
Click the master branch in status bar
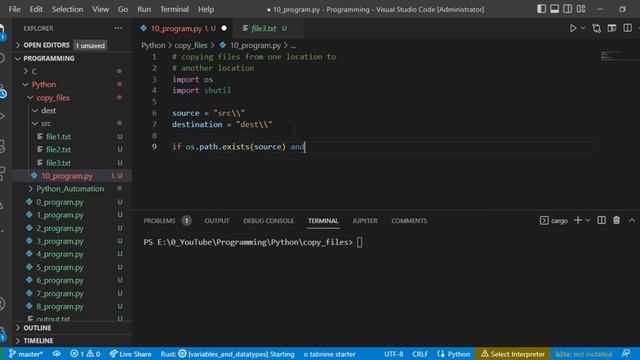25,354
